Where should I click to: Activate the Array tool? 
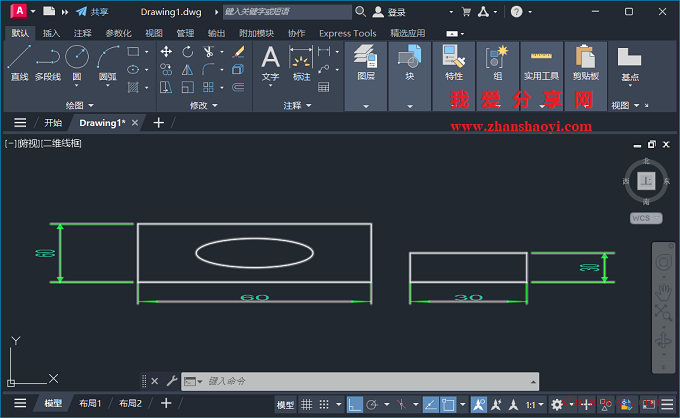209,87
